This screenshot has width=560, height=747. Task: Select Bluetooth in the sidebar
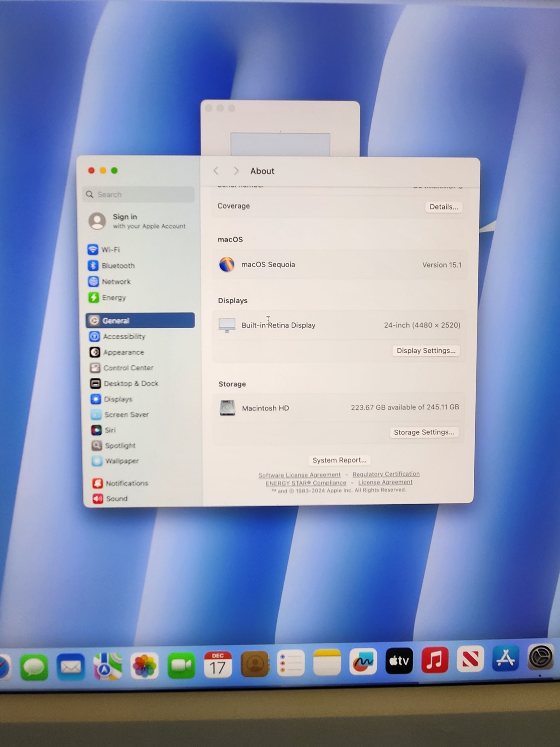118,266
